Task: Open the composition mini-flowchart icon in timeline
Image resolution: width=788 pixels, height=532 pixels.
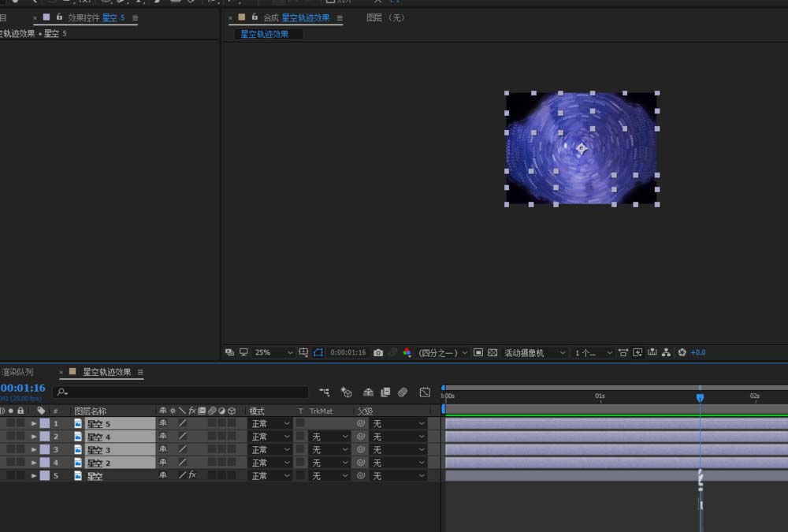Action: point(325,392)
